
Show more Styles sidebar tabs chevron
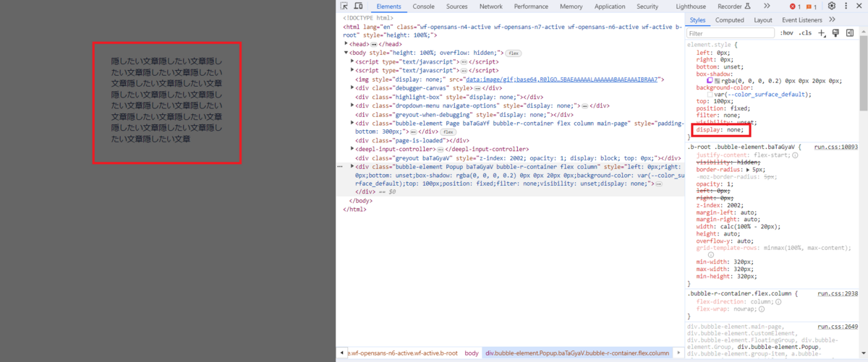pyautogui.click(x=832, y=20)
